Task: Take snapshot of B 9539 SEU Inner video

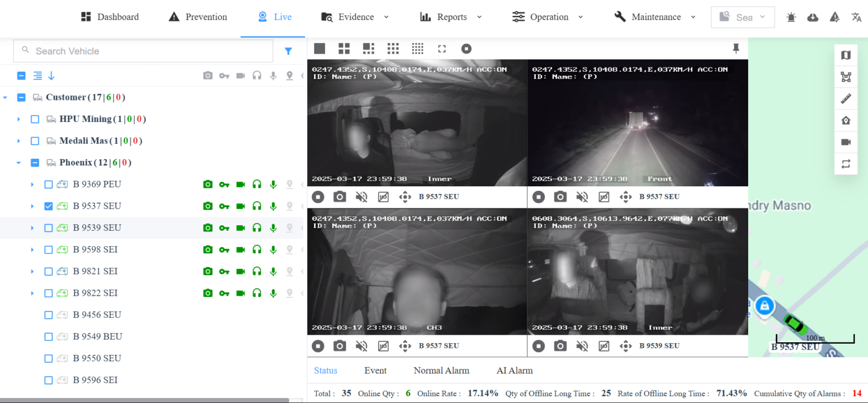Action: pos(560,345)
